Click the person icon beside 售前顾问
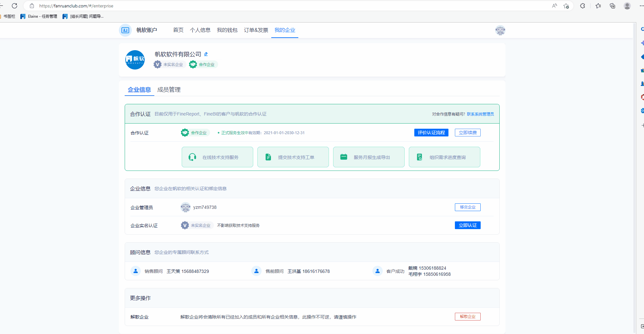This screenshot has width=644, height=334. click(x=256, y=271)
